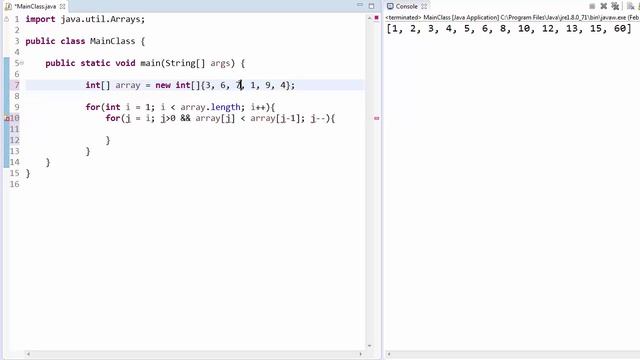Click the error marker on line 10
The width and height of the screenshot is (640, 360).
(x=7, y=118)
